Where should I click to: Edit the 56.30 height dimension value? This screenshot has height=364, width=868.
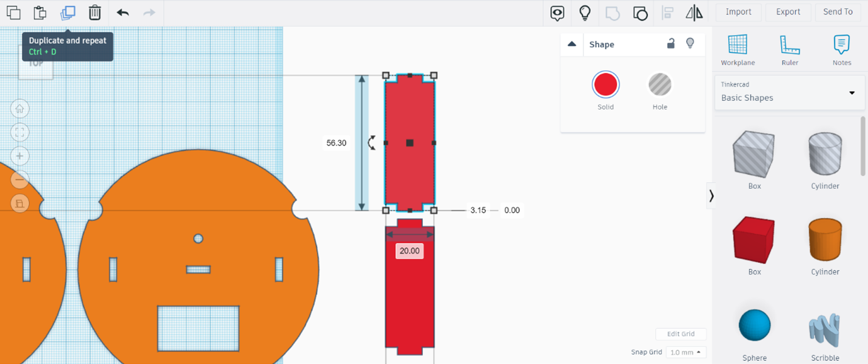click(336, 143)
